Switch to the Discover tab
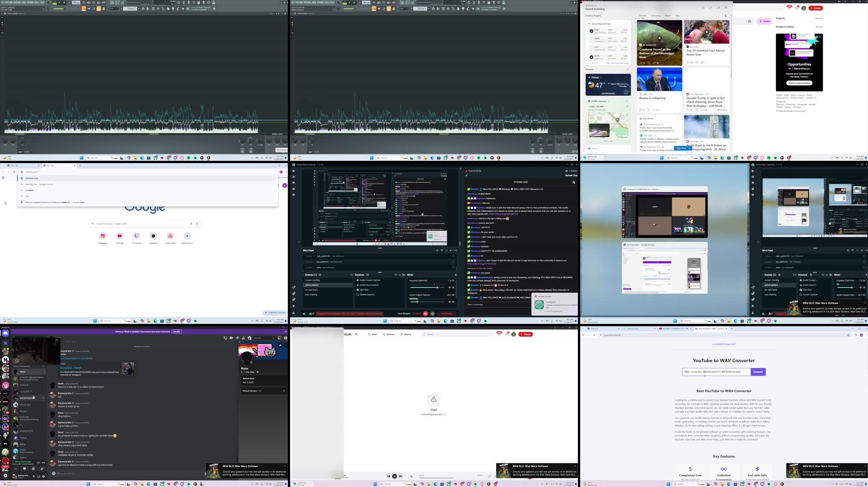Screen dimensions: 868x487 click(x=643, y=15)
